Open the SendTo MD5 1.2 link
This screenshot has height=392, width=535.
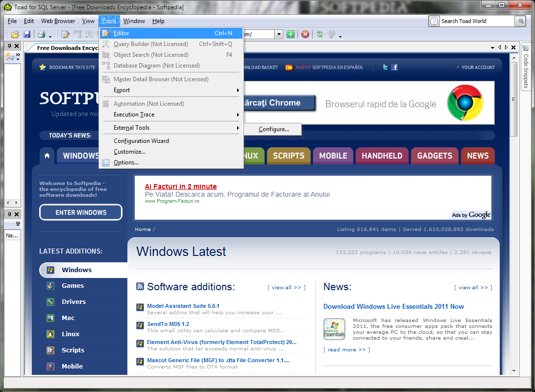tap(168, 324)
